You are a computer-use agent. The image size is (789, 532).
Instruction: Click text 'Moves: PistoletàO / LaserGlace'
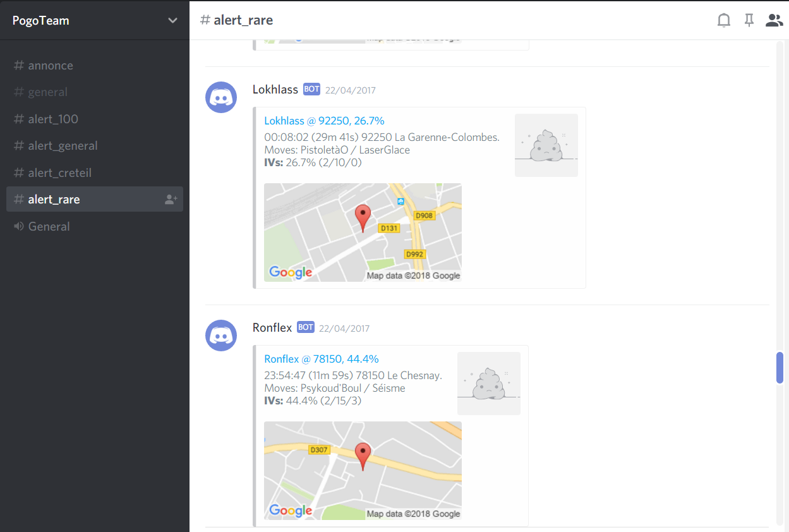click(337, 150)
